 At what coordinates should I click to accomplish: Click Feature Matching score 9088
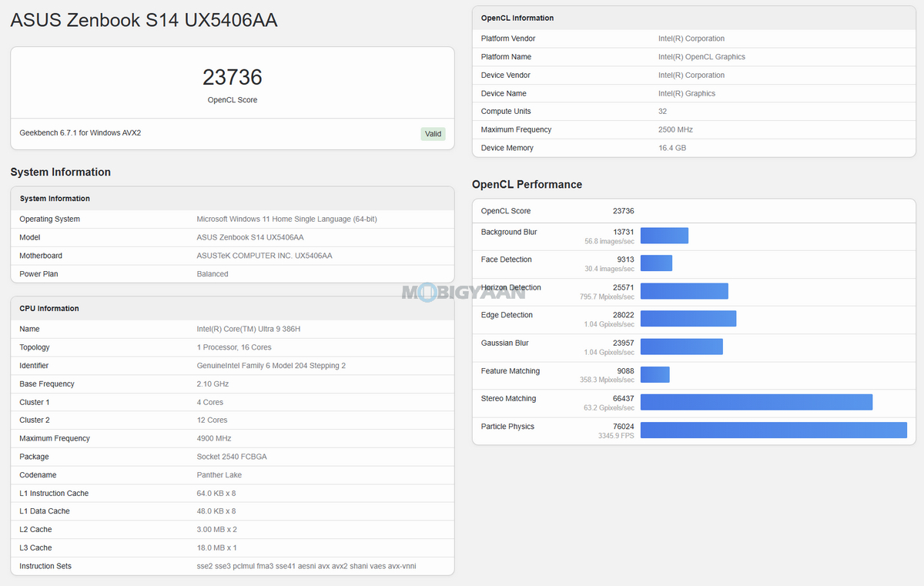tap(626, 371)
